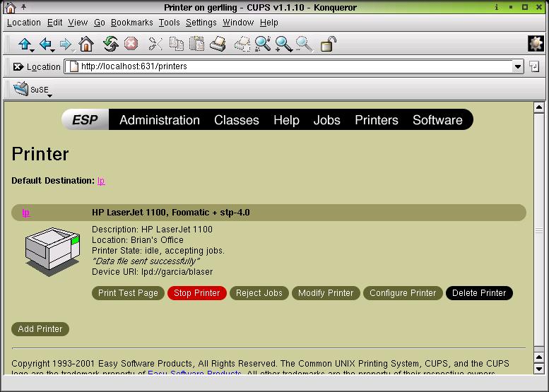The image size is (549, 392).
Task: Open the Bookmarks menu
Action: [x=131, y=23]
